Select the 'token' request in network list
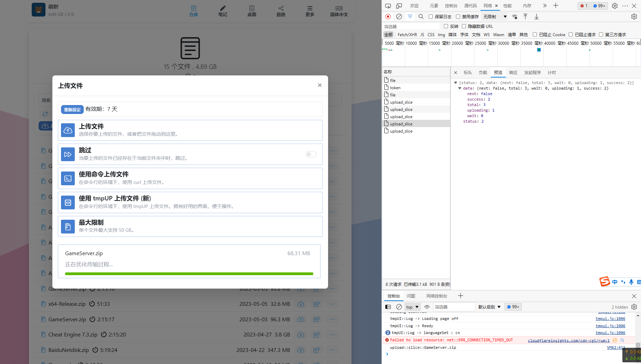This screenshot has height=364, width=641. 416,88
